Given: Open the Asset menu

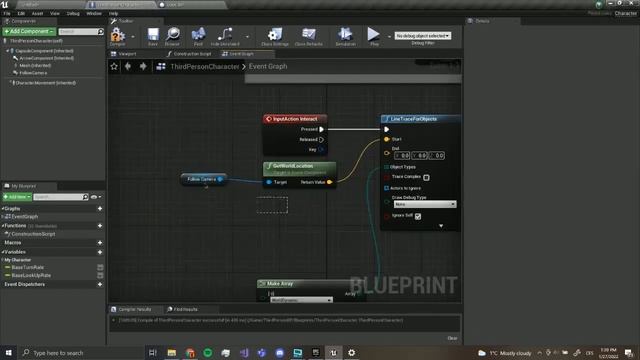Looking at the screenshot, I should pos(37,13).
